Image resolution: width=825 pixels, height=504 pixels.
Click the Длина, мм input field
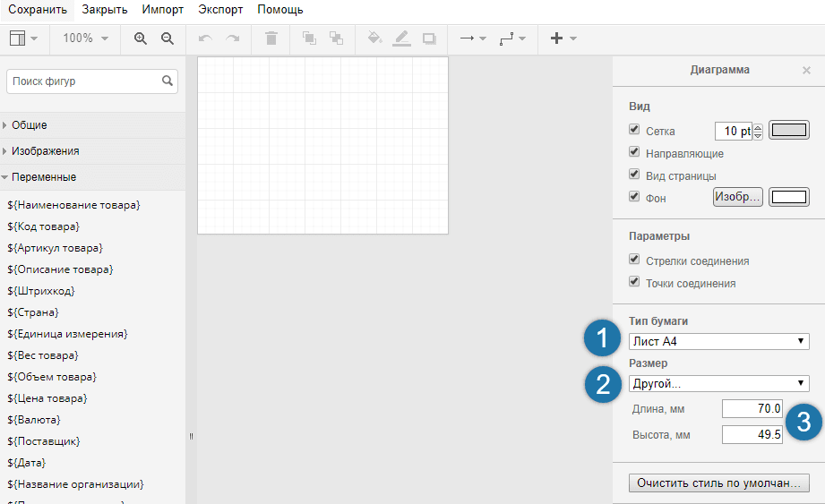pos(752,409)
